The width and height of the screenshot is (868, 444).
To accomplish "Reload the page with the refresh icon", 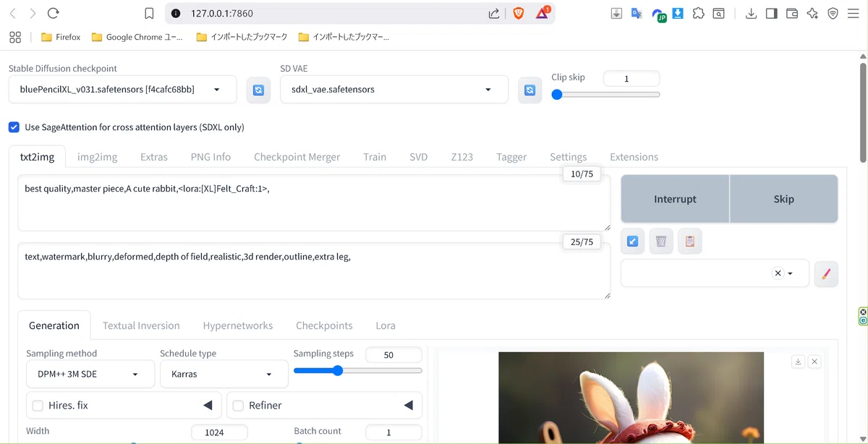I will 53,13.
